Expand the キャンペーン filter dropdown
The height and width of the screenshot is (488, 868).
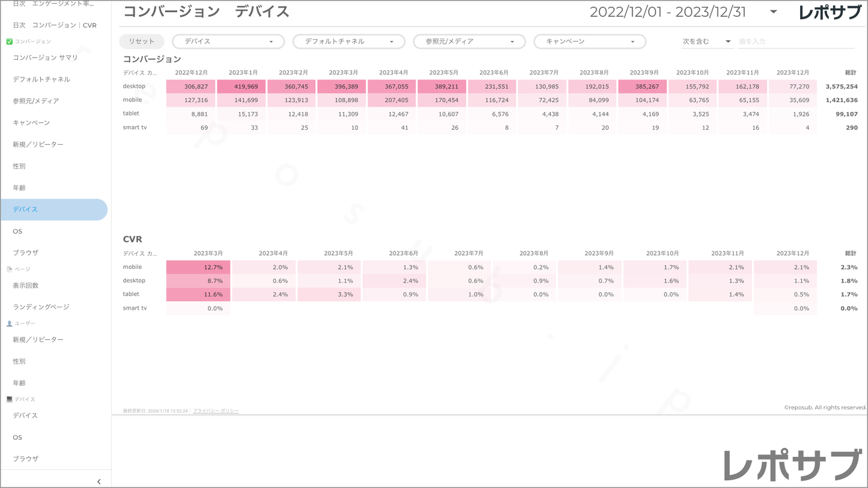pos(589,41)
